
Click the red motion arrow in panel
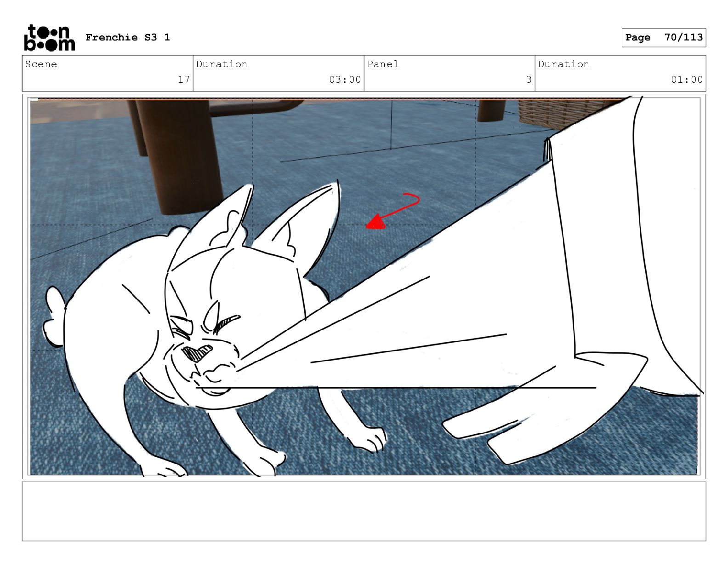click(393, 211)
